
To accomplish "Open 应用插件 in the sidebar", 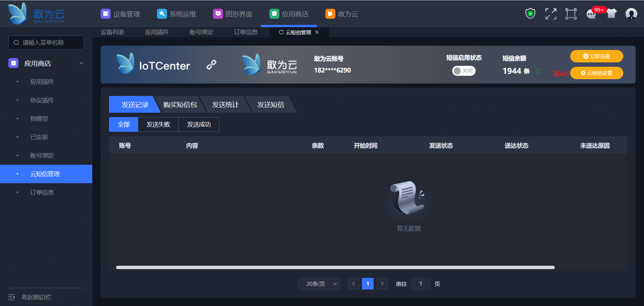I will [42, 82].
